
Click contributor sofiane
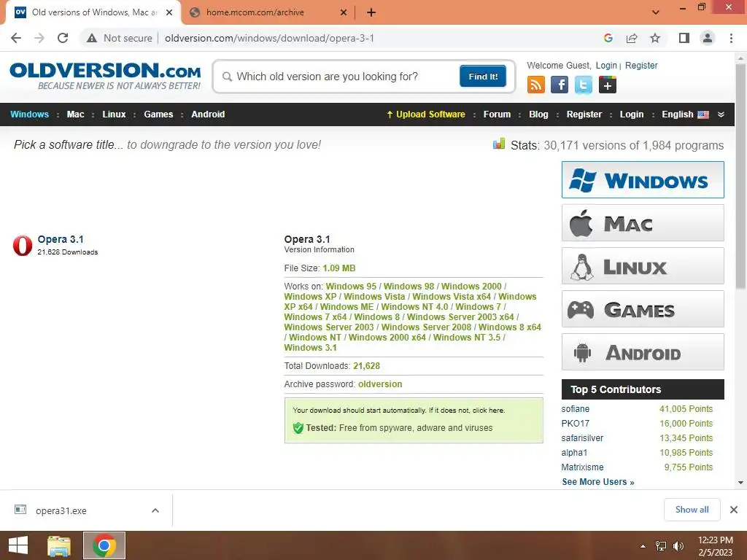tap(575, 409)
